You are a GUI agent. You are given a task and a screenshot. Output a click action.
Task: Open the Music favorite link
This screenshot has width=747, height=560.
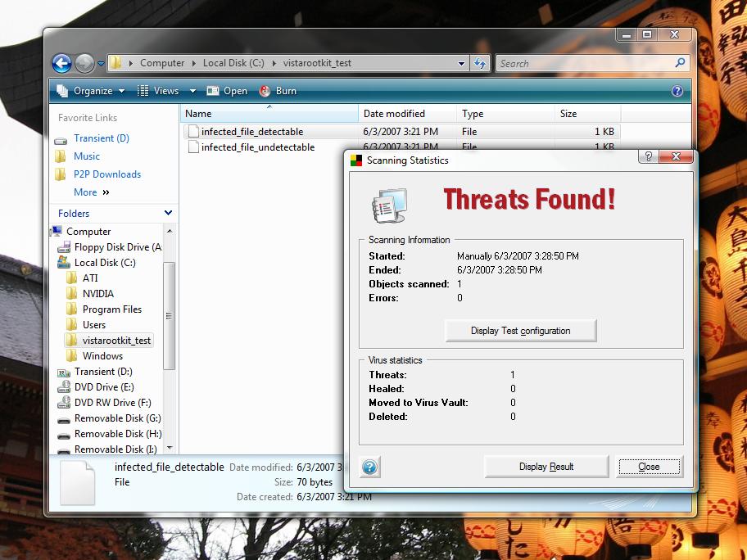(x=87, y=156)
